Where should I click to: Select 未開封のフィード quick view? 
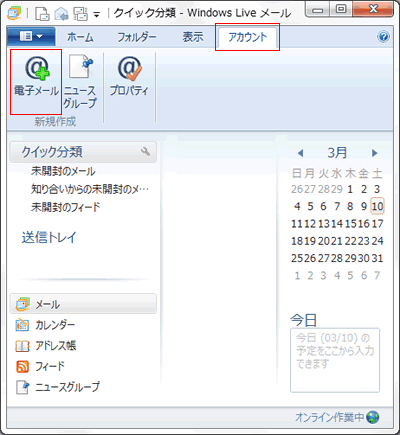65,207
